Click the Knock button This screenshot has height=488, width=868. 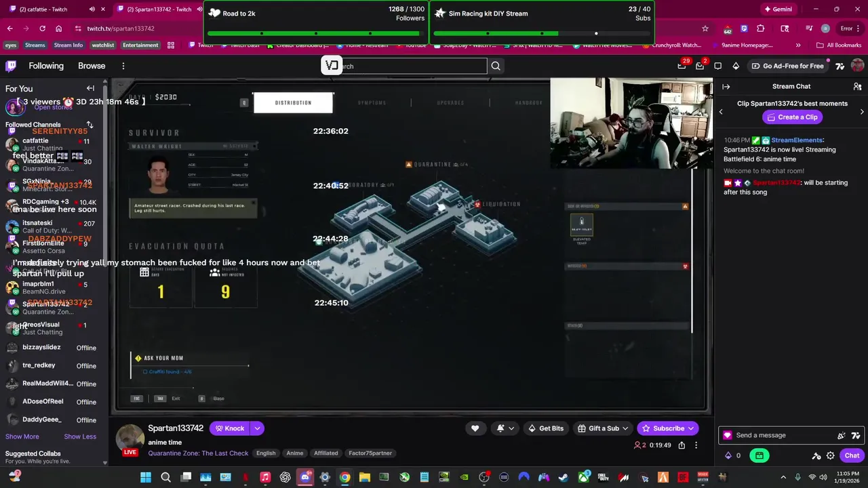230,428
